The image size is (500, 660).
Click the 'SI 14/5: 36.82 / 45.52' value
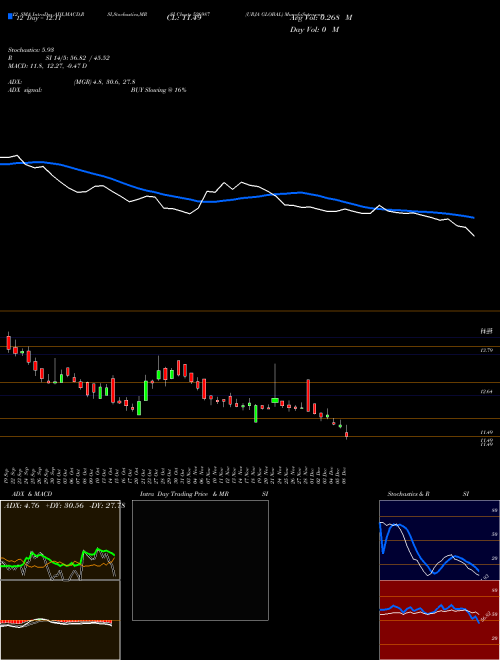[x=78, y=58]
